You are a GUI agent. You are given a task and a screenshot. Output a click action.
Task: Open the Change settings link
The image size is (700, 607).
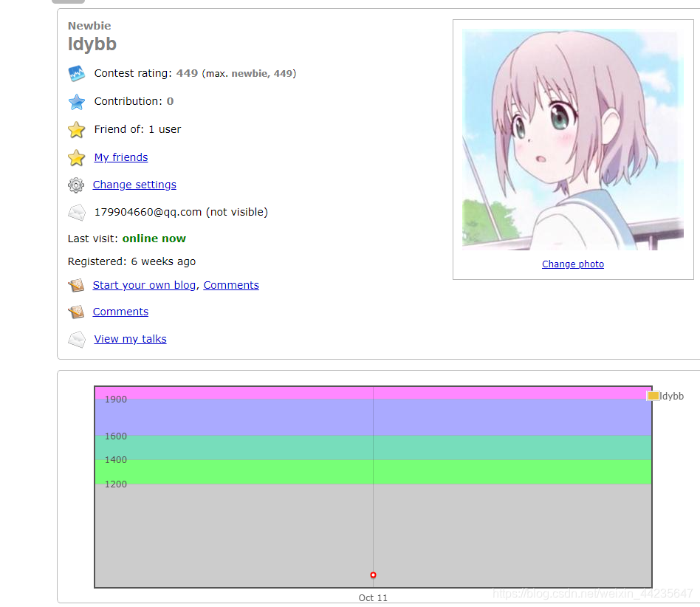(x=134, y=185)
